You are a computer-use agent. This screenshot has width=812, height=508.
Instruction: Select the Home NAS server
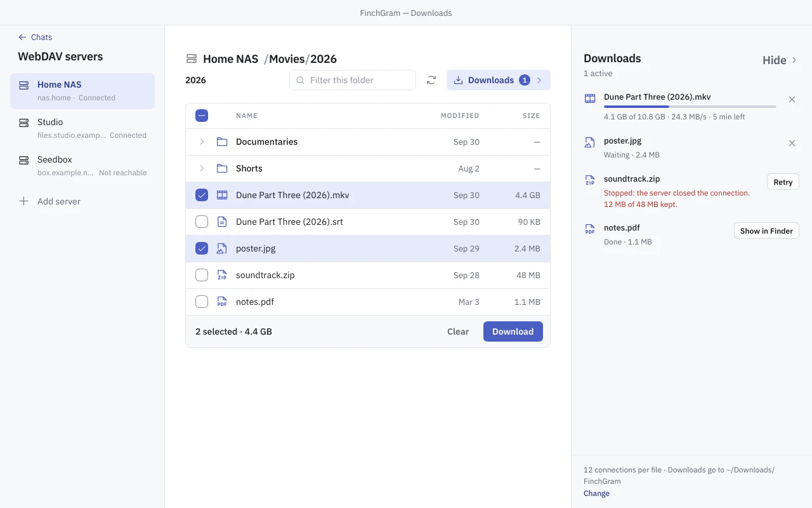click(82, 91)
